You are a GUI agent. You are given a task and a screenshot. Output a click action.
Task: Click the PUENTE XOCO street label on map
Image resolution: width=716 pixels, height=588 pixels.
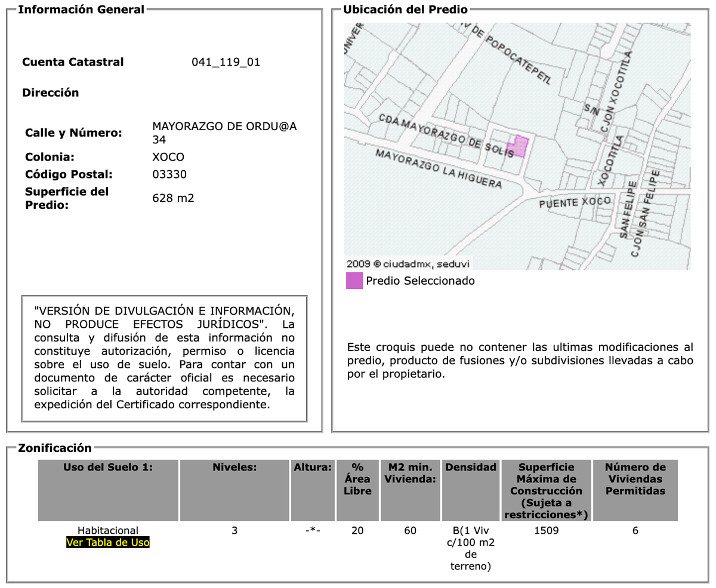[x=575, y=202]
